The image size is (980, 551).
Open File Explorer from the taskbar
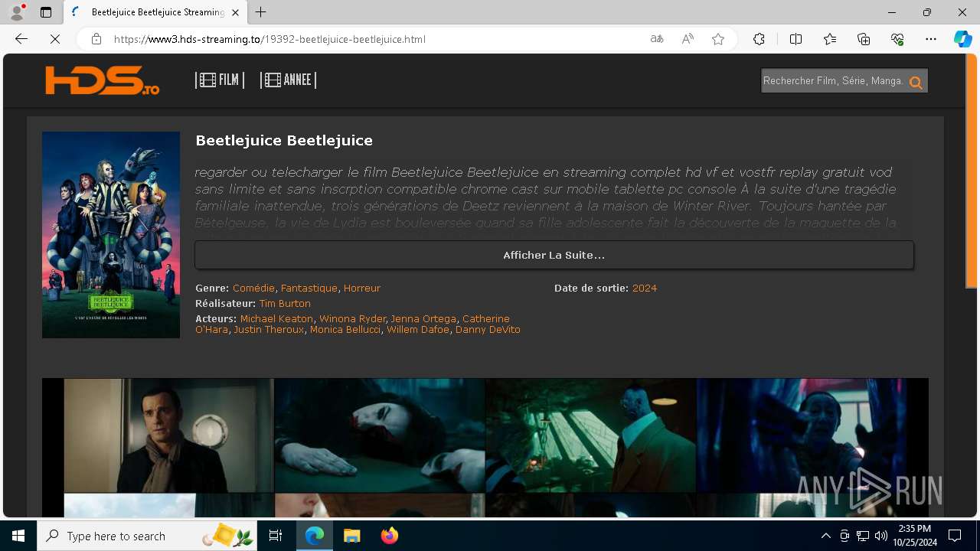click(351, 536)
